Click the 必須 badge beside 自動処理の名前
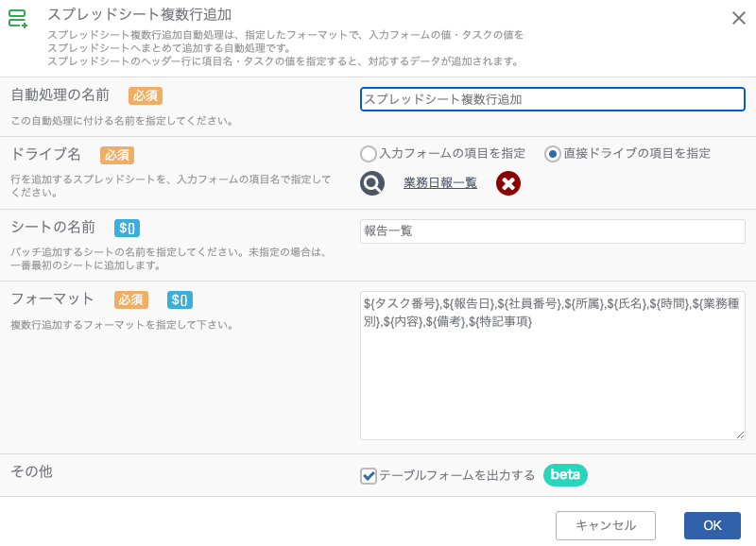This screenshot has height=546, width=756. click(146, 95)
